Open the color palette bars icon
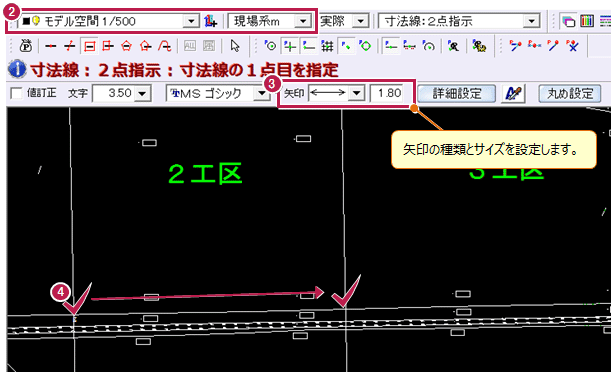This screenshot has height=372, width=611. click(x=587, y=21)
